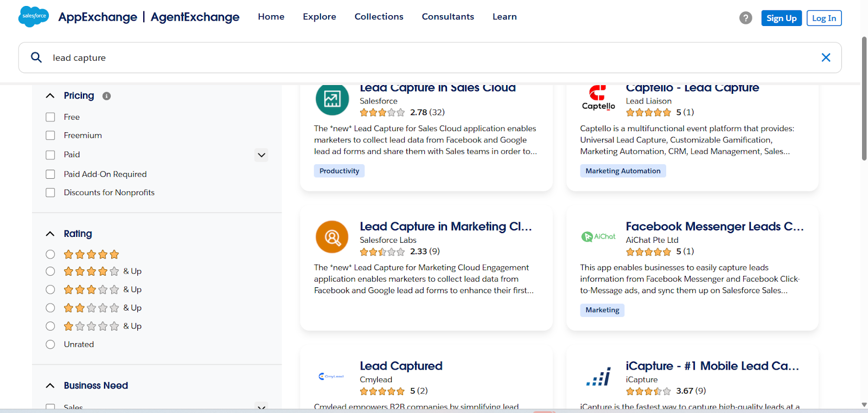Click the Marketing category tag

click(x=602, y=310)
